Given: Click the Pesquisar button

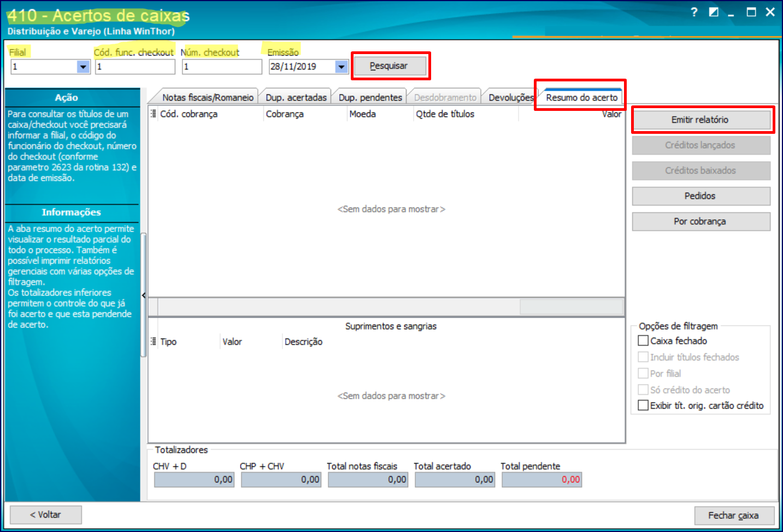Looking at the screenshot, I should (x=389, y=66).
